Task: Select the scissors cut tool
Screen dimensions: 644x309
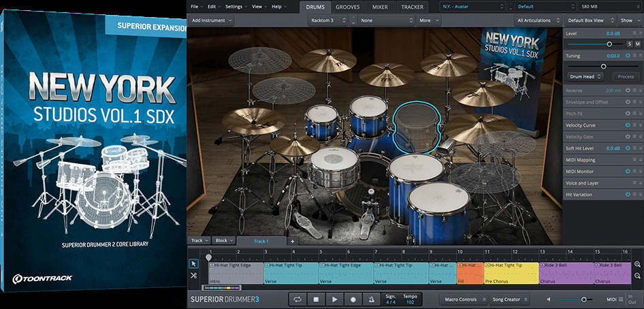Action: pyautogui.click(x=193, y=276)
